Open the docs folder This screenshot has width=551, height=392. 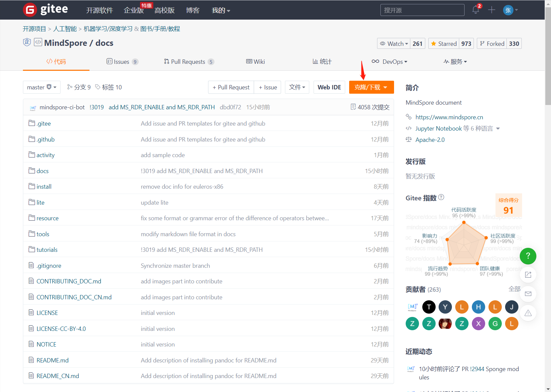point(43,171)
